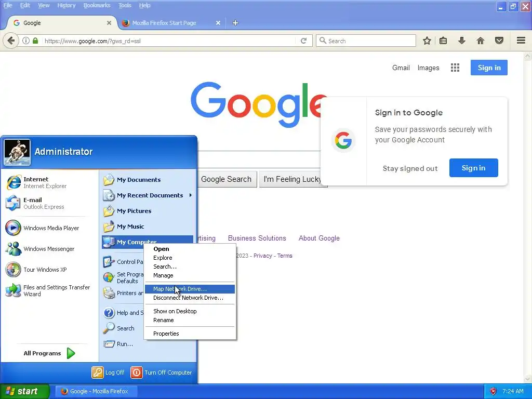Save page to Pocket icon
Image resolution: width=532 pixels, height=399 pixels.
(499, 41)
